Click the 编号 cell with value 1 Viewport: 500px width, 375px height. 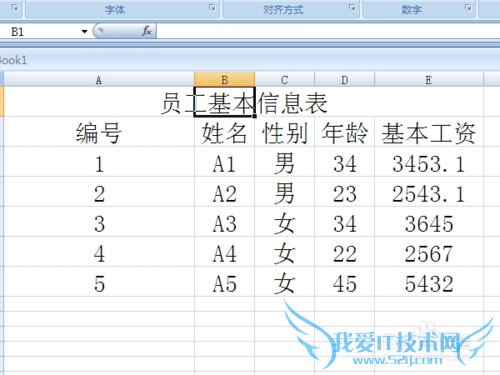coord(99,162)
